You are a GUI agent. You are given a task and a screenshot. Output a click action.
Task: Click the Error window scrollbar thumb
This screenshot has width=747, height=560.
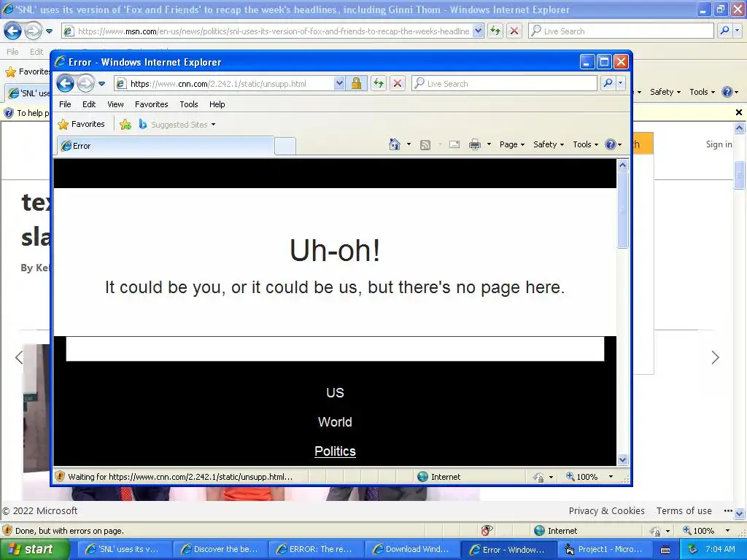click(623, 209)
